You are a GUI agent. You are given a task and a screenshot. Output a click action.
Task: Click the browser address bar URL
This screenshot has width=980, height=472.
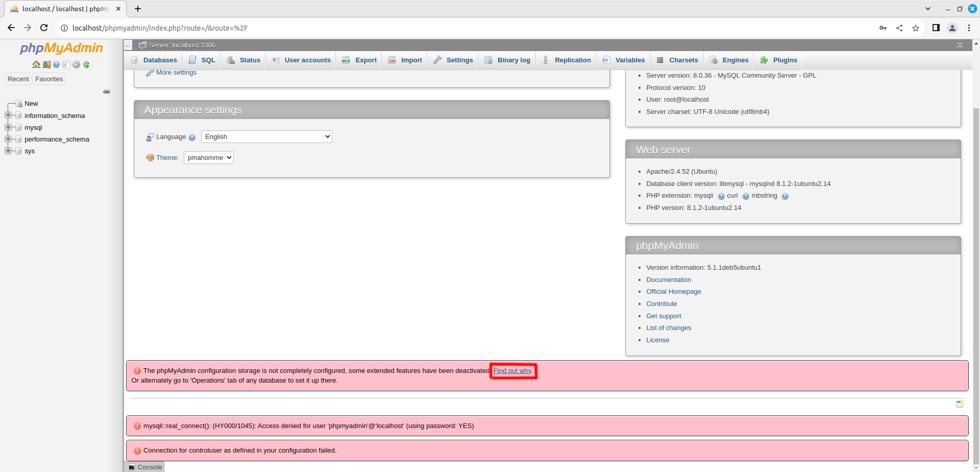pos(160,28)
